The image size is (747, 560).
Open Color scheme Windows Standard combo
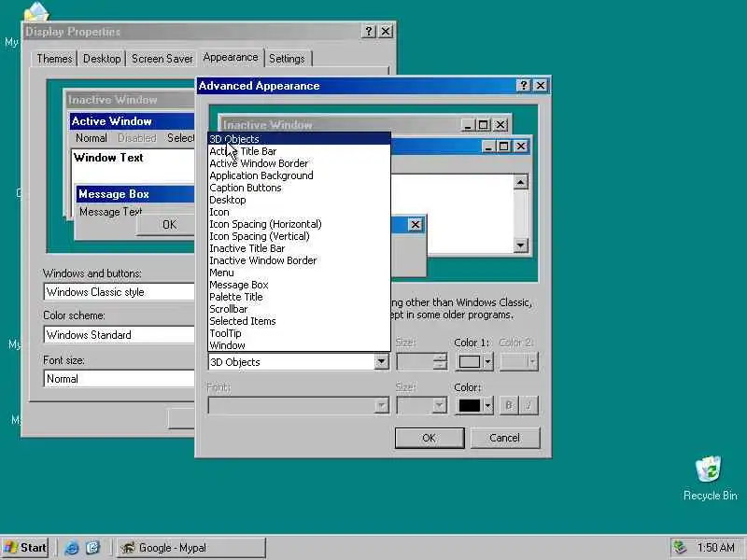tap(120, 335)
